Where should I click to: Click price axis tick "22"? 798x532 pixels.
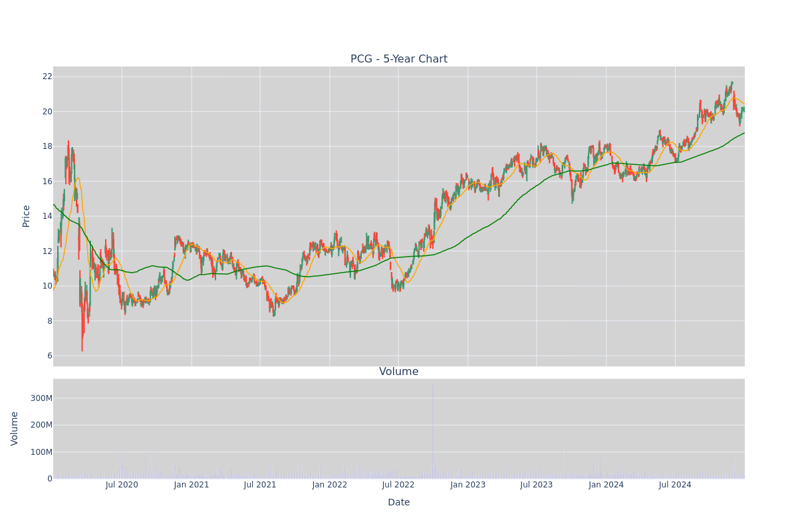click(x=47, y=76)
